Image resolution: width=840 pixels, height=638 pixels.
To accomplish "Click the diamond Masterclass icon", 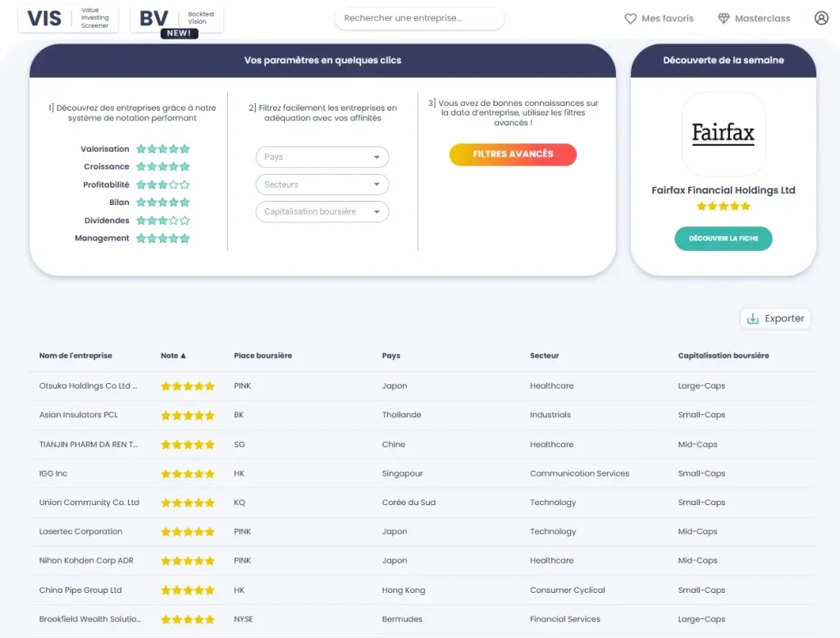I will click(x=724, y=19).
